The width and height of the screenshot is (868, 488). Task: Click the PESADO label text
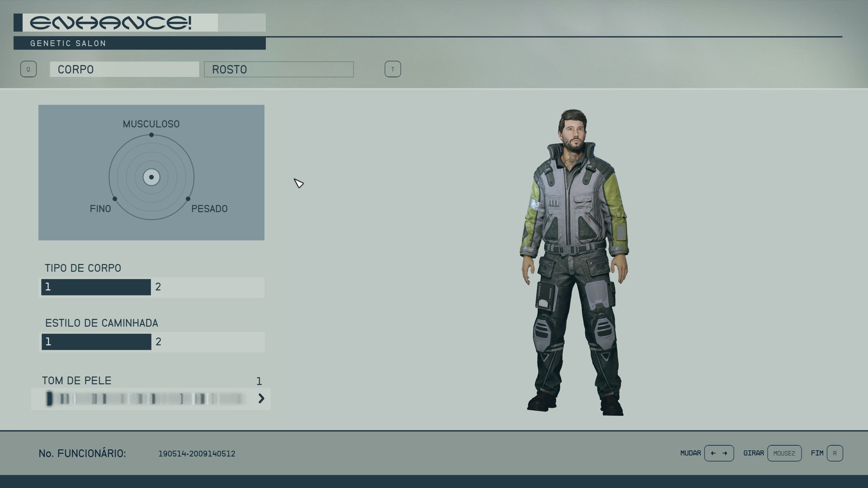point(210,209)
